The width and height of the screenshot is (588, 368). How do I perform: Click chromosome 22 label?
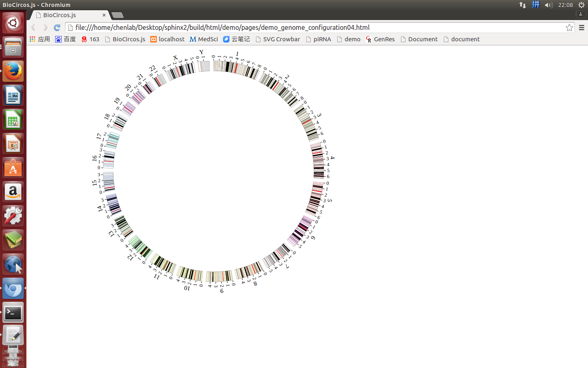[152, 68]
